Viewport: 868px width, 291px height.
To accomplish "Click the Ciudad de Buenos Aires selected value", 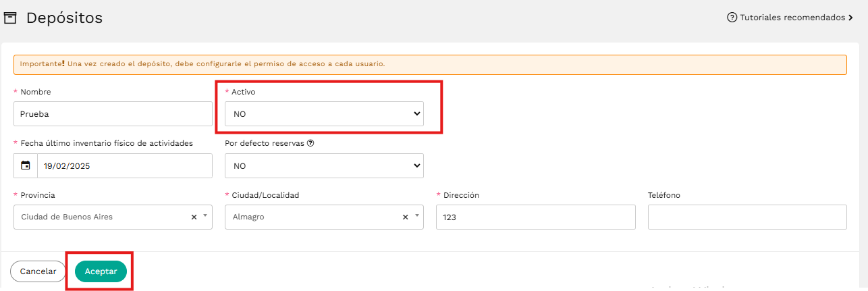I will (67, 217).
